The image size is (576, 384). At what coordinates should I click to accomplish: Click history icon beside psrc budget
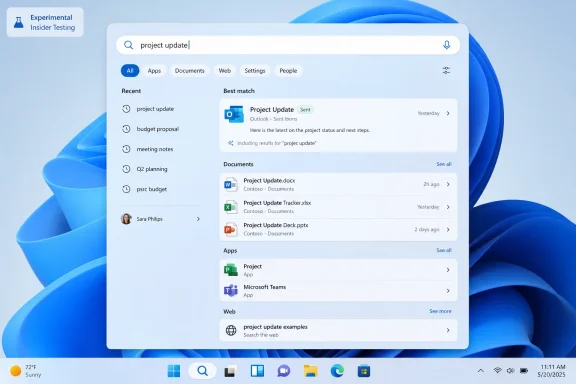coord(126,189)
